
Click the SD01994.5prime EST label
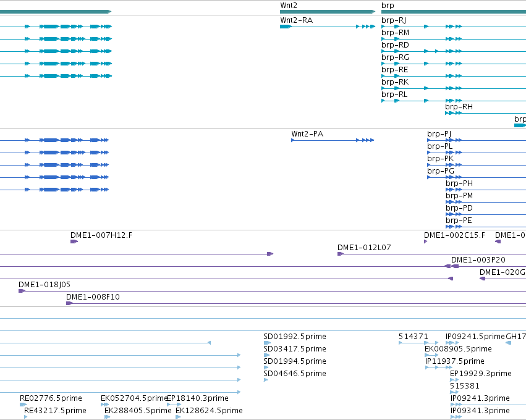[x=295, y=361]
